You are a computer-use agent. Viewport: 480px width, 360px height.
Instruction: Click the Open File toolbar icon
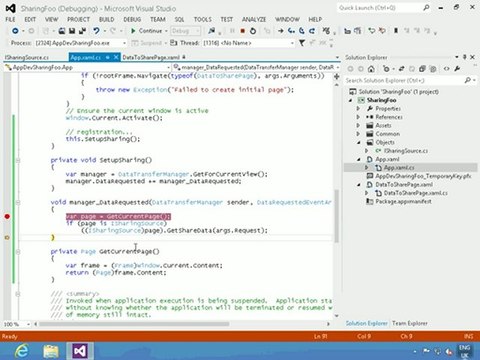(x=62, y=31)
